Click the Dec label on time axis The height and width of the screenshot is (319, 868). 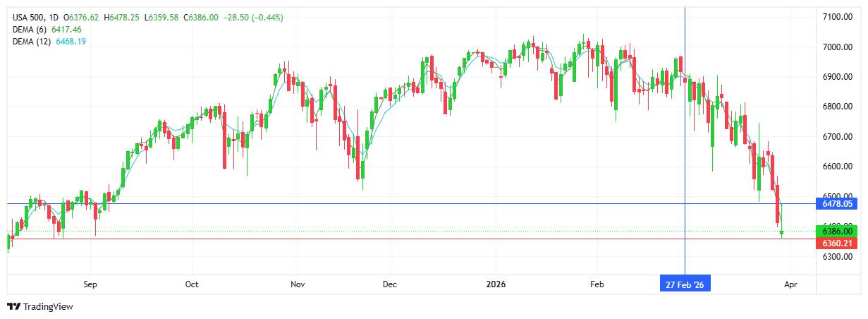click(x=390, y=284)
